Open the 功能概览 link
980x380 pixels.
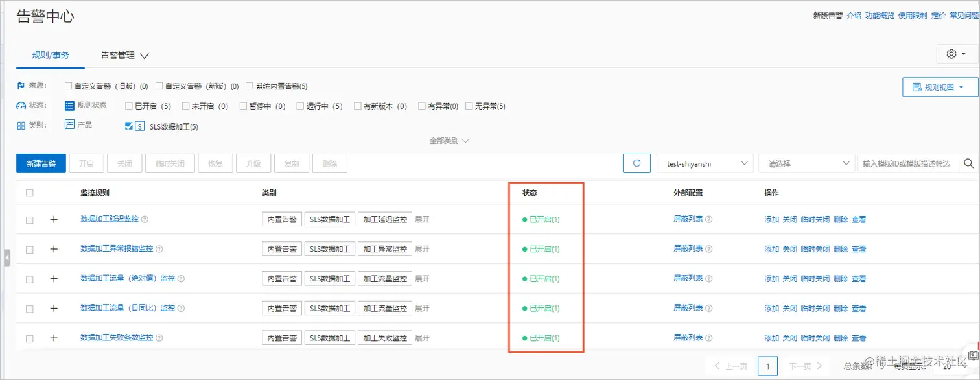point(880,16)
